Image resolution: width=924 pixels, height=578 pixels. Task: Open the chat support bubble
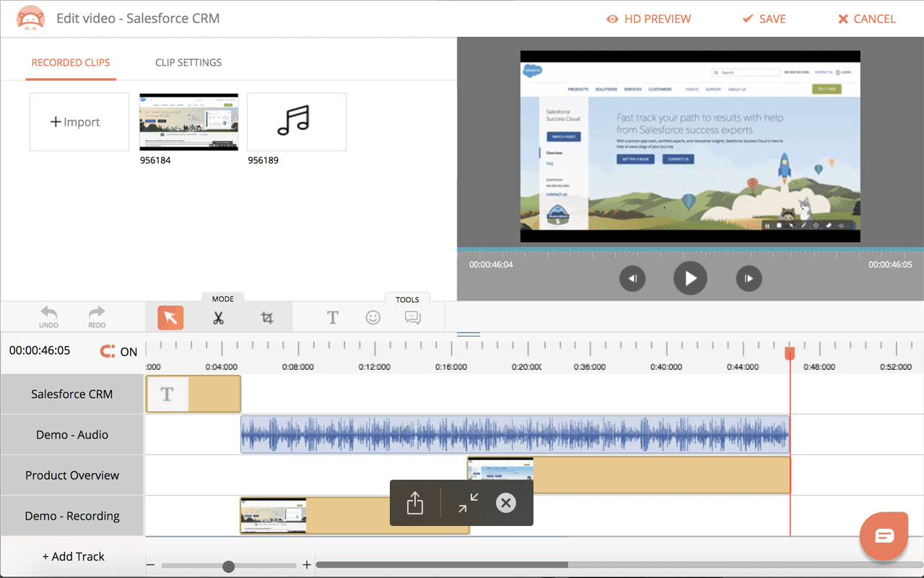tap(884, 535)
